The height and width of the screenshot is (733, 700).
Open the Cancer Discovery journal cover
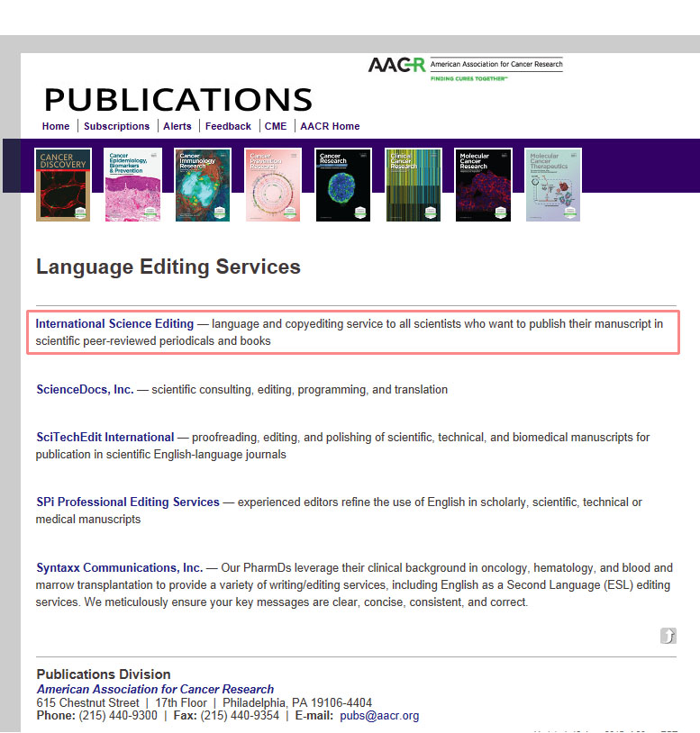point(63,185)
